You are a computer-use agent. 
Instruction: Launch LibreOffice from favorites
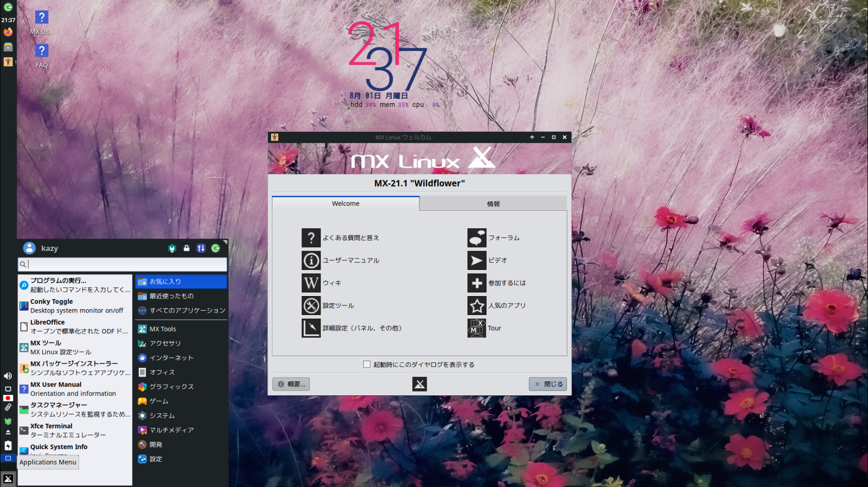[x=75, y=327]
